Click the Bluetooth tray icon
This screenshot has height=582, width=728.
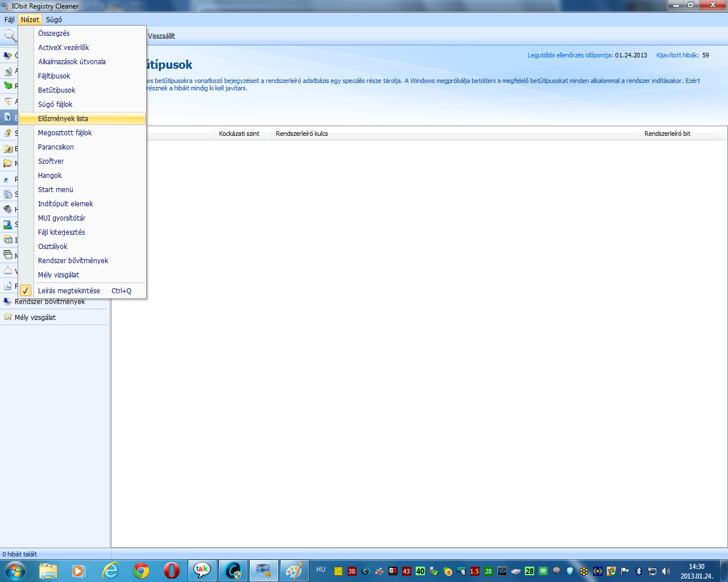click(x=639, y=571)
